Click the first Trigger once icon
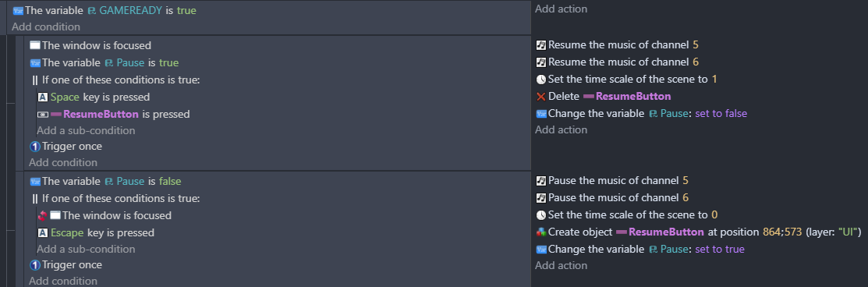The width and height of the screenshot is (868, 287). click(x=35, y=147)
